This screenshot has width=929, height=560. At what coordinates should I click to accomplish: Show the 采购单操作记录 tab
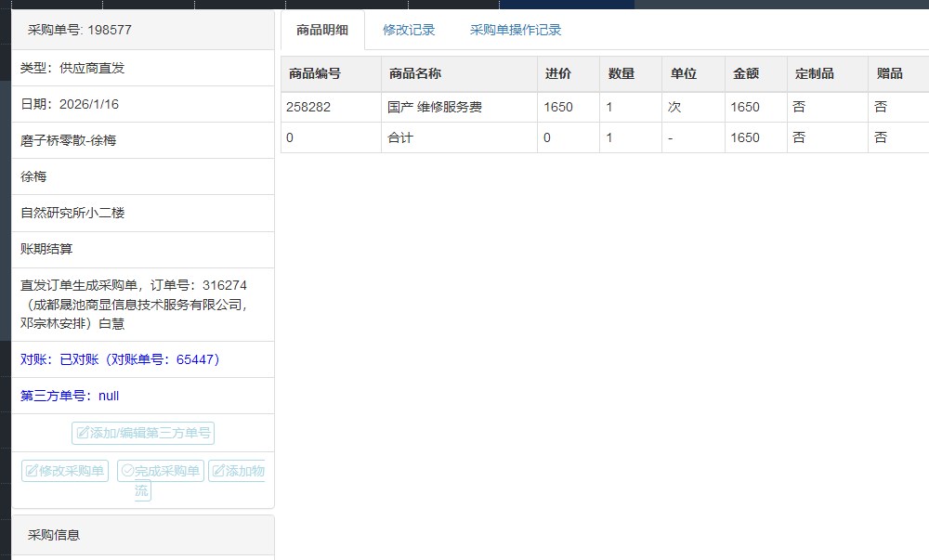coord(516,30)
